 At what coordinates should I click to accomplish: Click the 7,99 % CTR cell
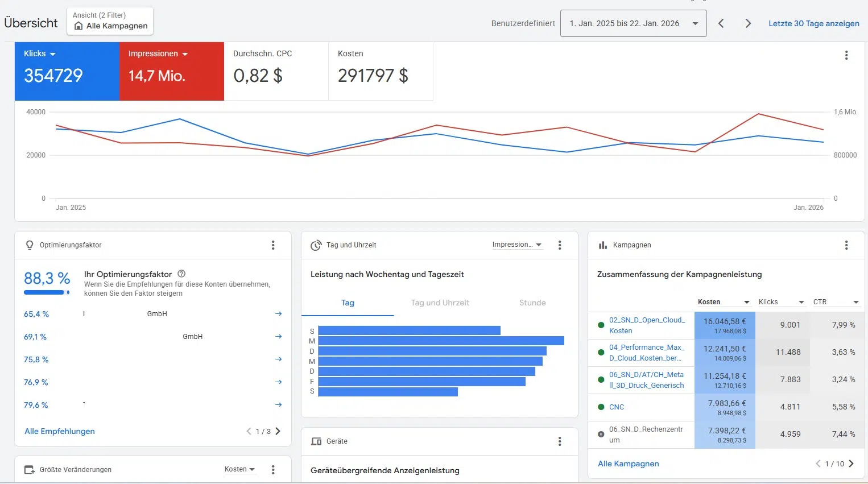[x=837, y=325]
